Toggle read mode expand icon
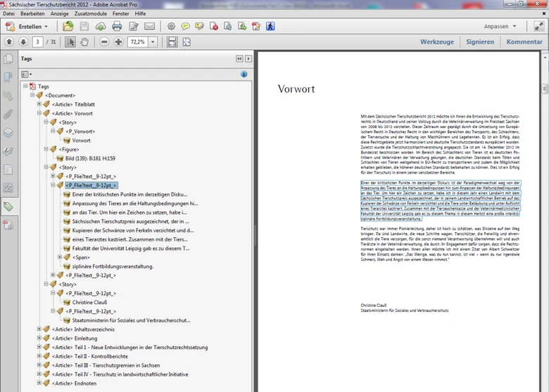This screenshot has height=392, width=549. pos(538,26)
